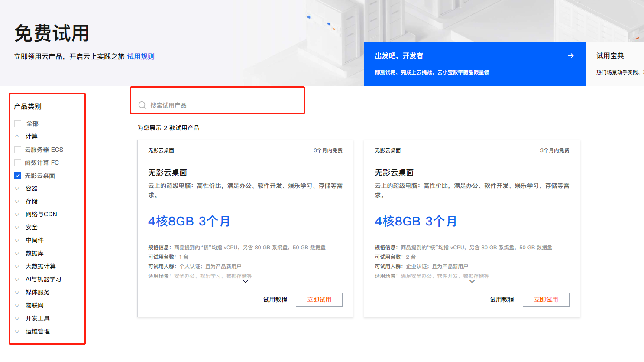Expand details chevron on the 企业认证 trial card
Viewport: 644px width, 362px height.
tap(472, 281)
